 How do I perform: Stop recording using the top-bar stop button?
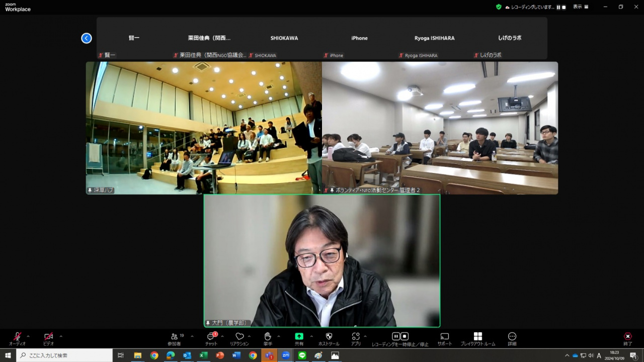tap(564, 7)
